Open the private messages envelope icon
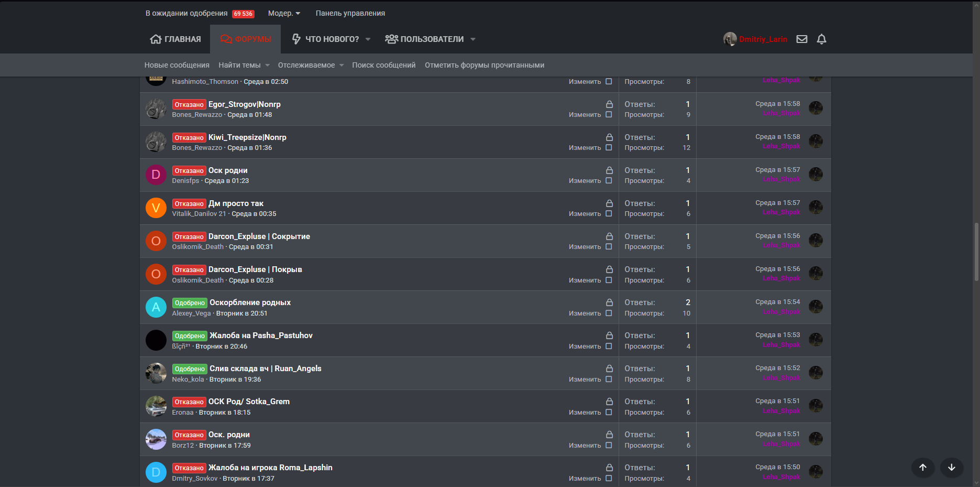 coord(801,39)
